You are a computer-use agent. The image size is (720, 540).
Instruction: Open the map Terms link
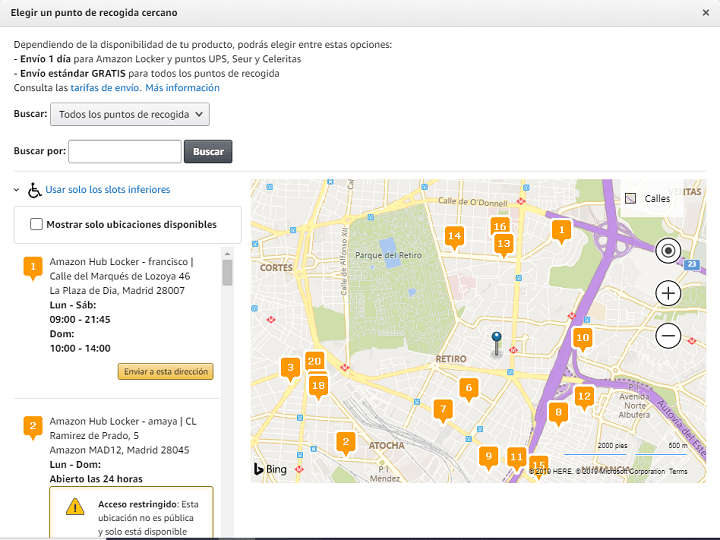click(678, 471)
